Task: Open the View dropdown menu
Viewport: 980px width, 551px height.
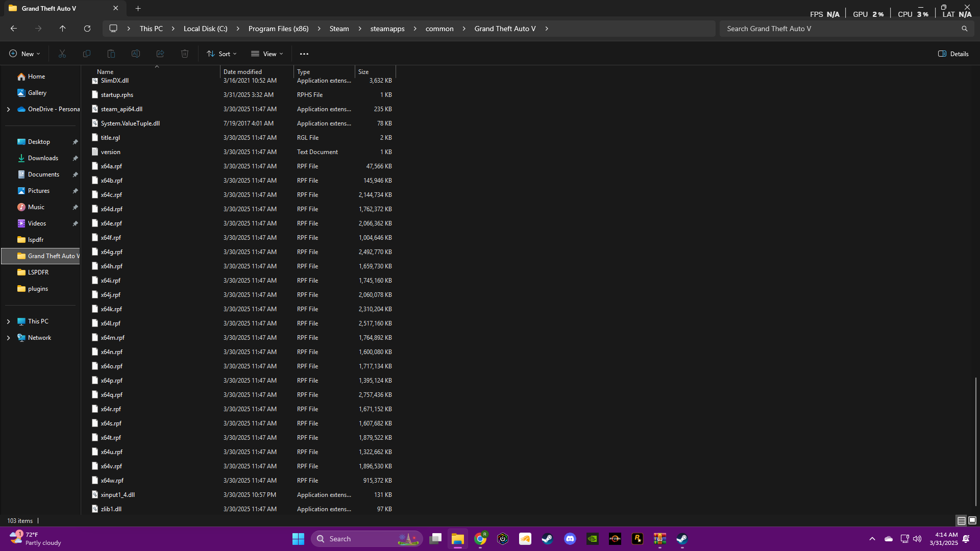Action: 267,54
